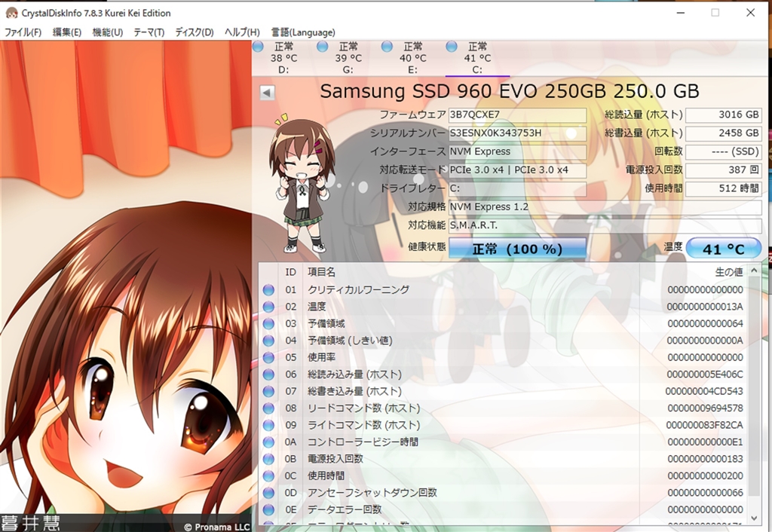Maximize the CrystalDiskInfo window

(715, 13)
